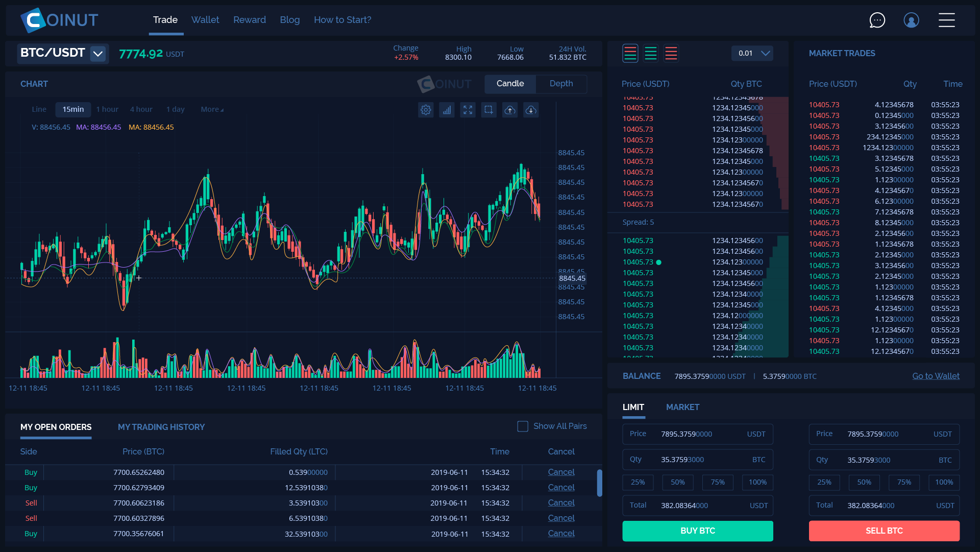Select the 1 hour interval
This screenshot has height=552, width=980.
click(107, 109)
